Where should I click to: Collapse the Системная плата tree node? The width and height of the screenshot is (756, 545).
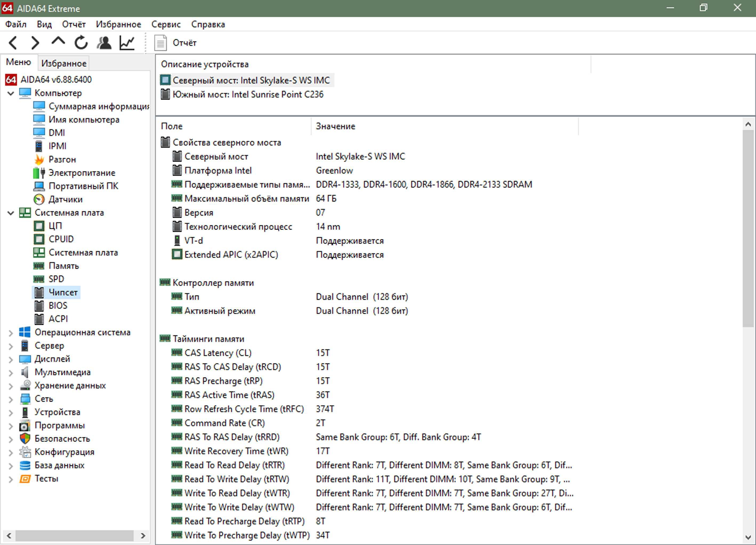click(11, 213)
